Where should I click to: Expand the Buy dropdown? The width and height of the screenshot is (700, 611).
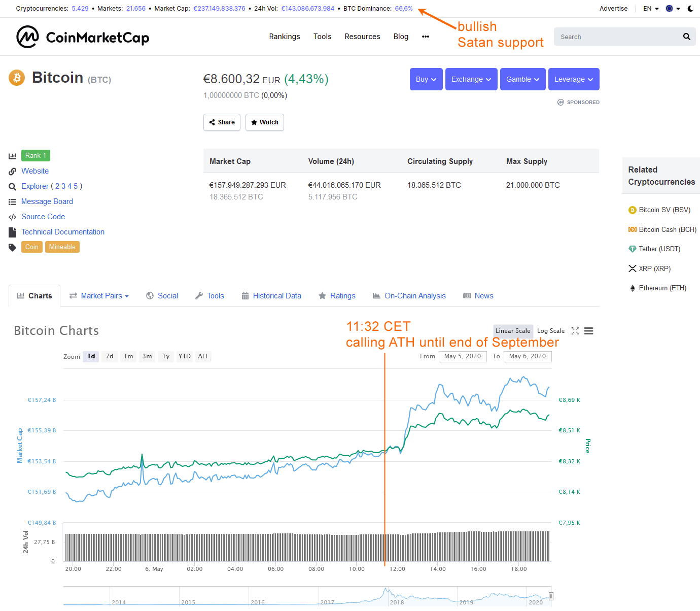[426, 79]
